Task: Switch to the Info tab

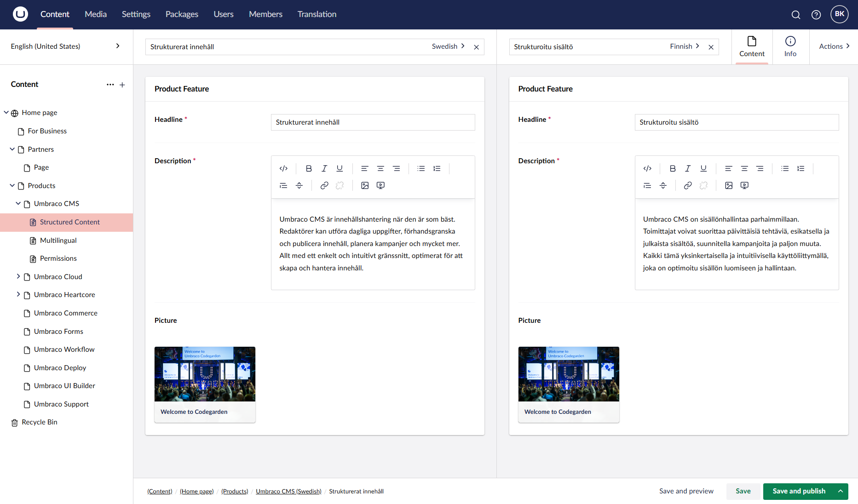Action: 790,46
